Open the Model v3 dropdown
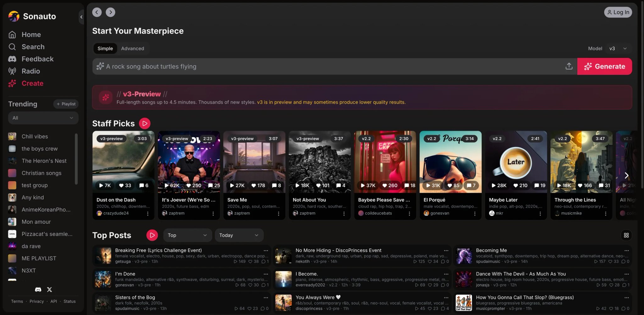 618,48
